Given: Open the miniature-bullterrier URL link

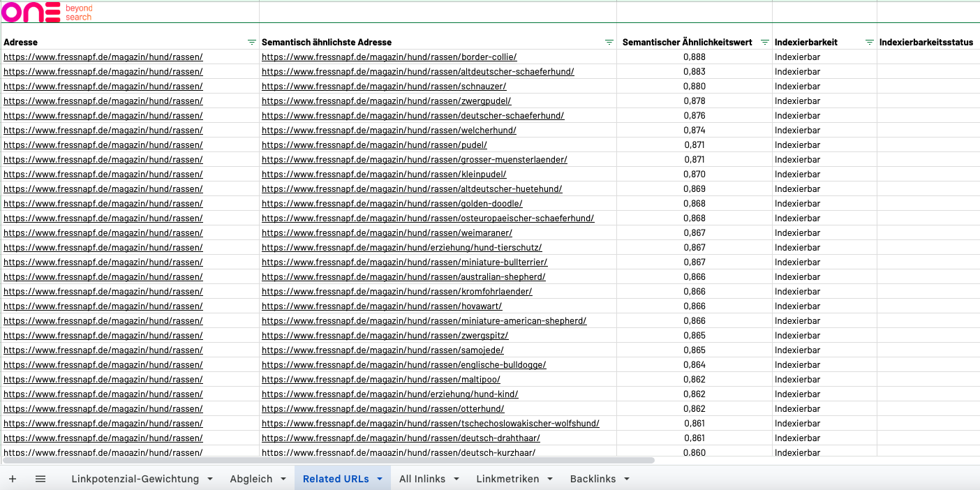Looking at the screenshot, I should (404, 262).
